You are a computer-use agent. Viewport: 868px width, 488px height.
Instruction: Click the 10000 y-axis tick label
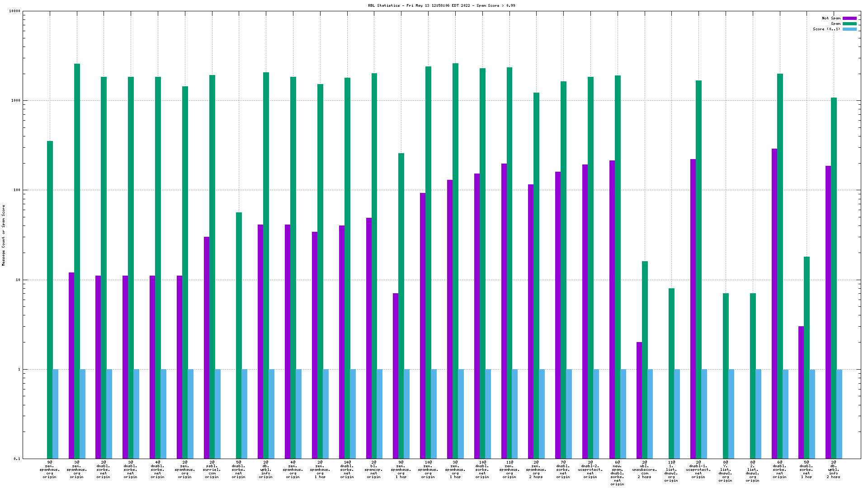pos(15,11)
